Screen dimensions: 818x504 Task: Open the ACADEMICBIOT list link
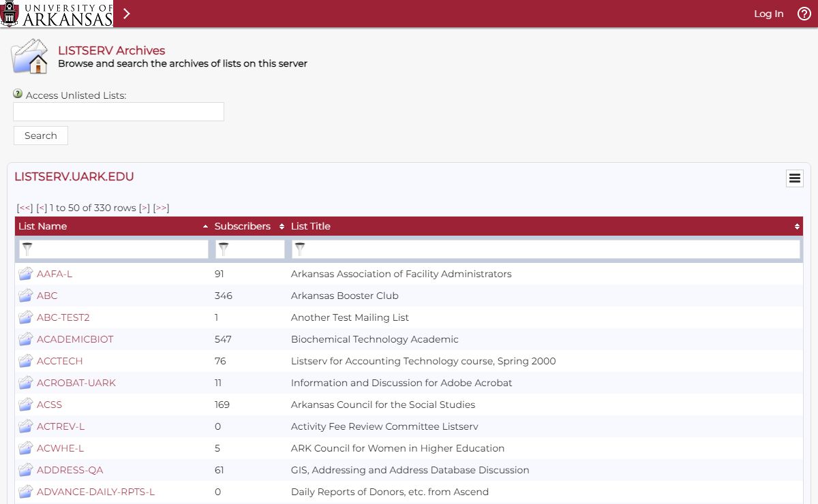pos(75,339)
